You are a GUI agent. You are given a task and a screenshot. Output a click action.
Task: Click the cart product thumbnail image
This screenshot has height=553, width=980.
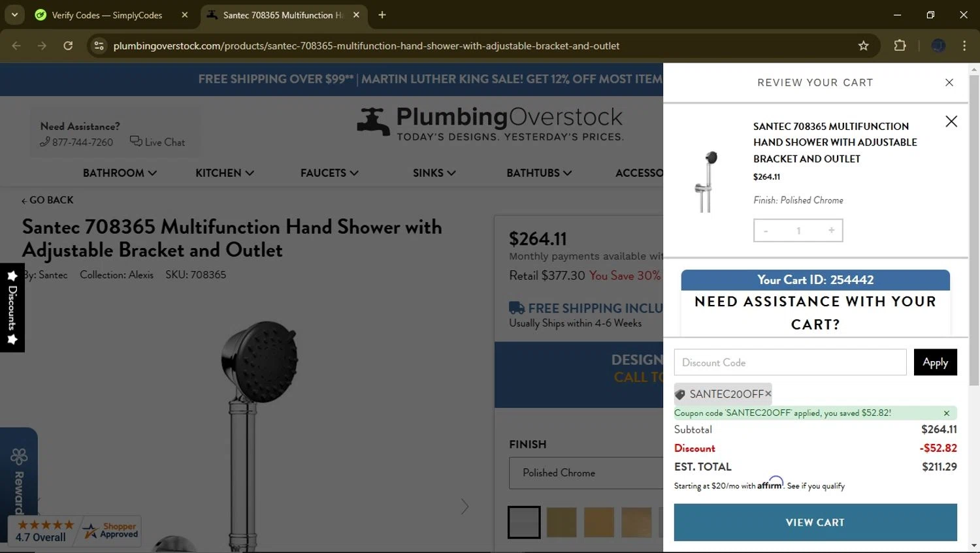707,182
